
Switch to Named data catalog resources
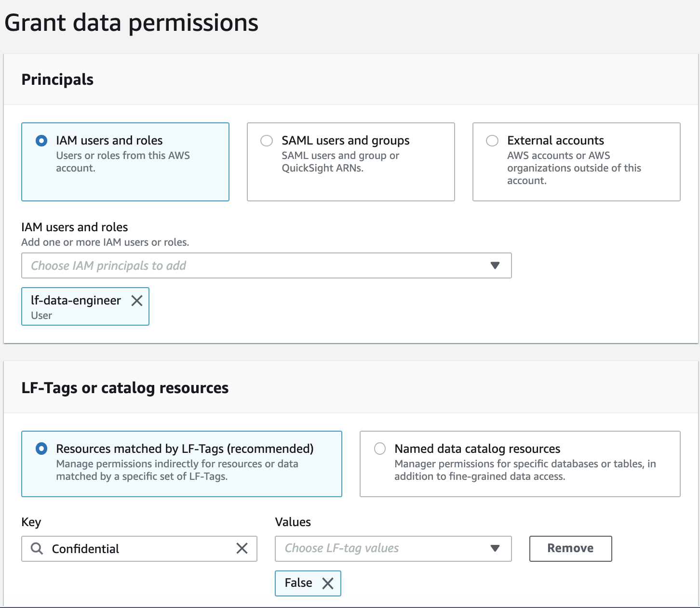pyautogui.click(x=380, y=449)
